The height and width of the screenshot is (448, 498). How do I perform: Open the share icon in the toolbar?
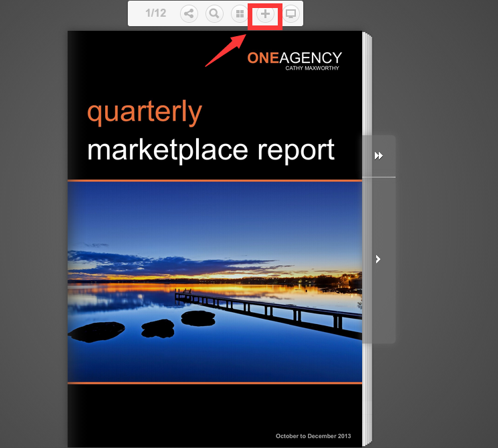tap(189, 13)
